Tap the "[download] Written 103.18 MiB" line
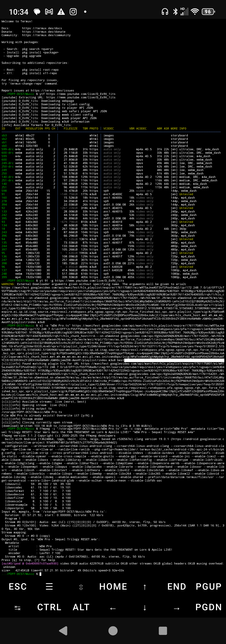This screenshot has width=226, height=644. point(76,426)
